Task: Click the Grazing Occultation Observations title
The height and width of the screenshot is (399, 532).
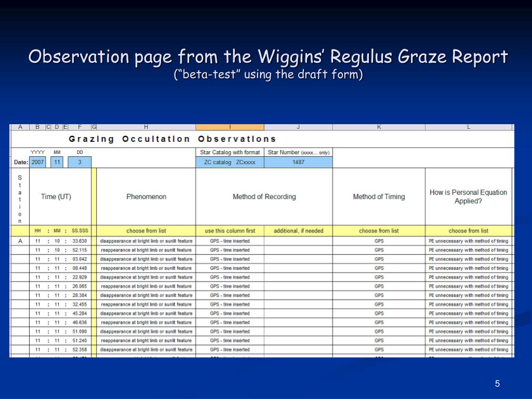Action: [x=172, y=139]
